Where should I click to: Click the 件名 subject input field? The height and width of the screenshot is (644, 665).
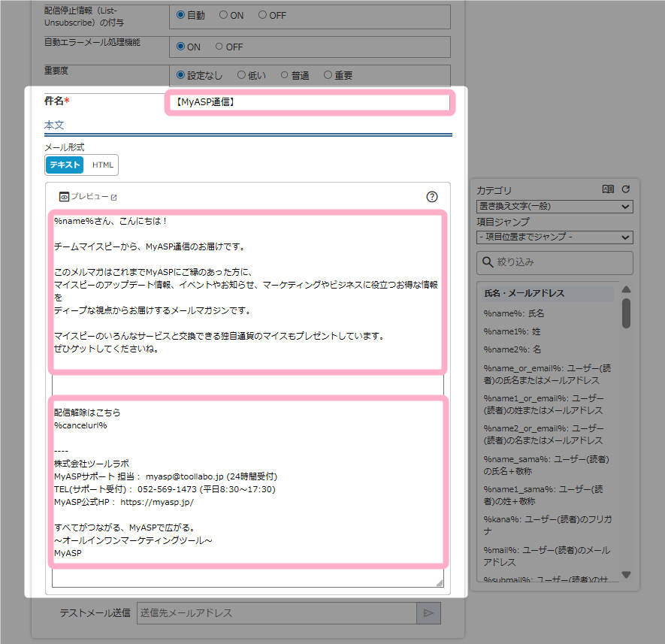[308, 102]
